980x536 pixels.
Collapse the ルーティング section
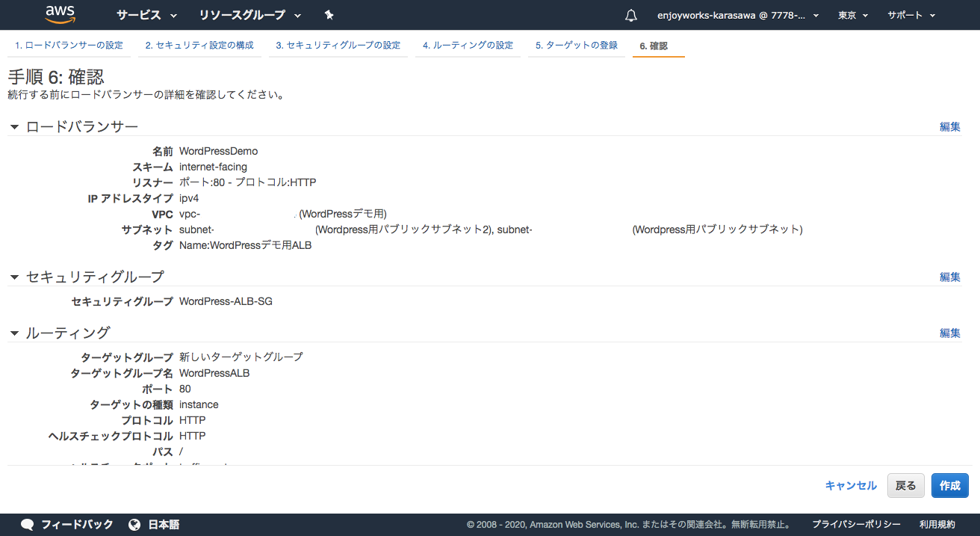pyautogui.click(x=14, y=333)
